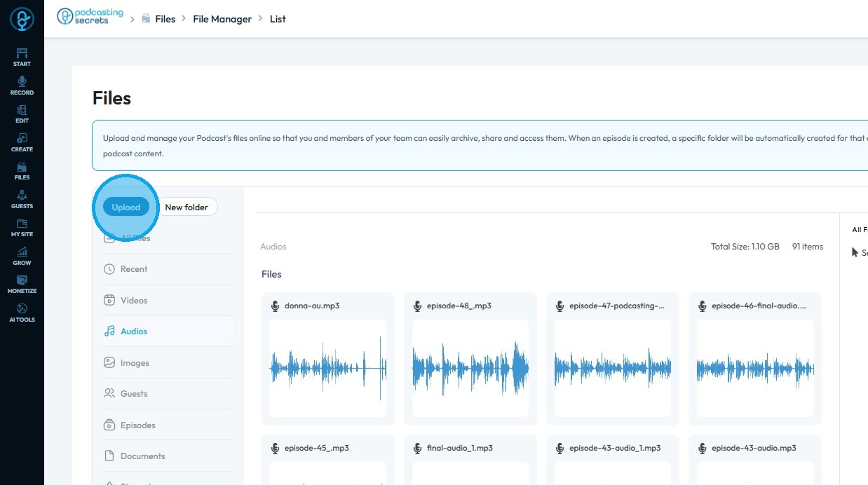
Task: Open episode-48_.mp3 waveform thumbnail
Action: coord(470,368)
